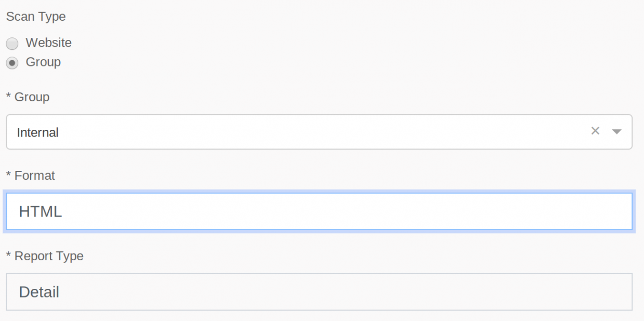The width and height of the screenshot is (644, 321).
Task: Click the Group dropdown arrow icon
Action: click(616, 132)
